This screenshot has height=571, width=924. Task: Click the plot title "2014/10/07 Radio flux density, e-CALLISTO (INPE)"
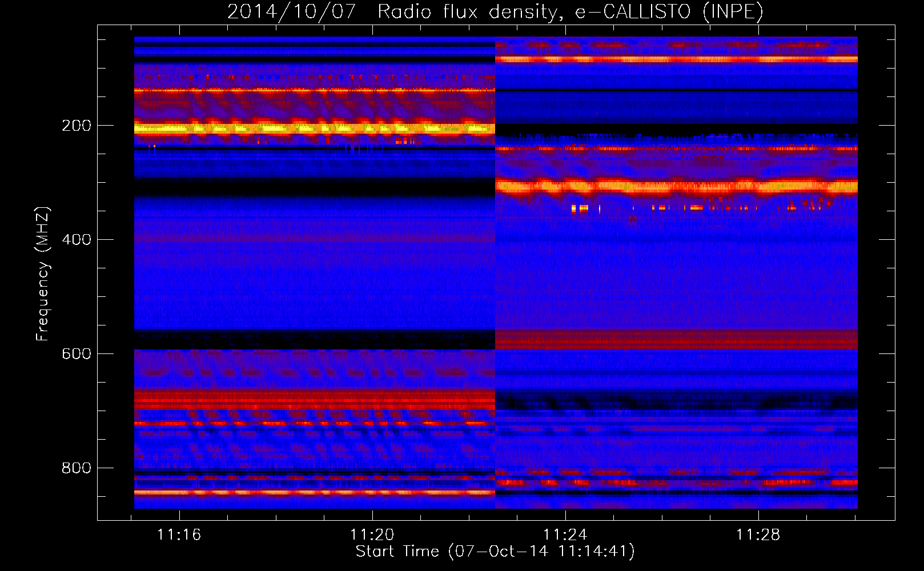pos(495,11)
